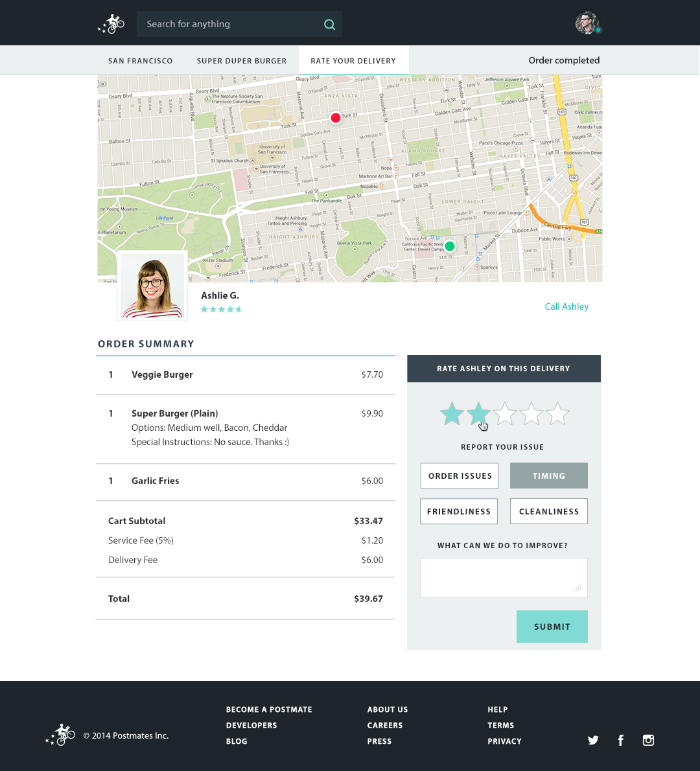700x771 pixels.
Task: Click the Super Burger (Plain) item
Action: point(174,413)
